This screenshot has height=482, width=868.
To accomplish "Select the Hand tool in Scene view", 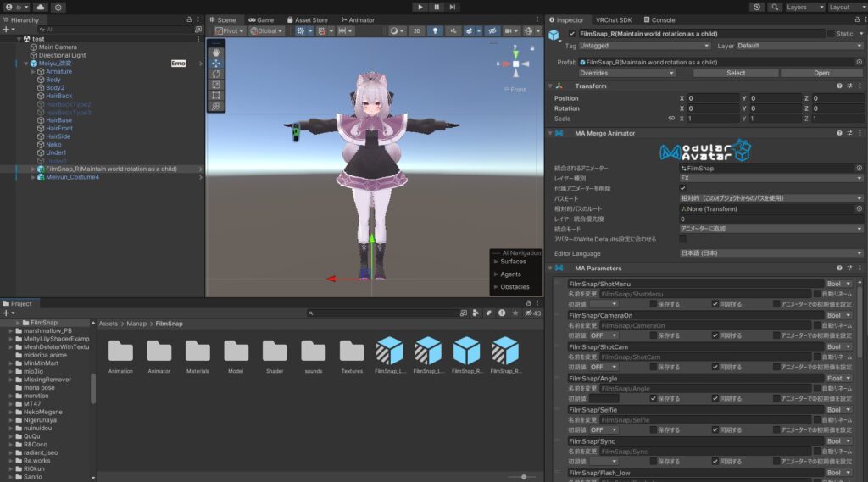I will [x=216, y=52].
